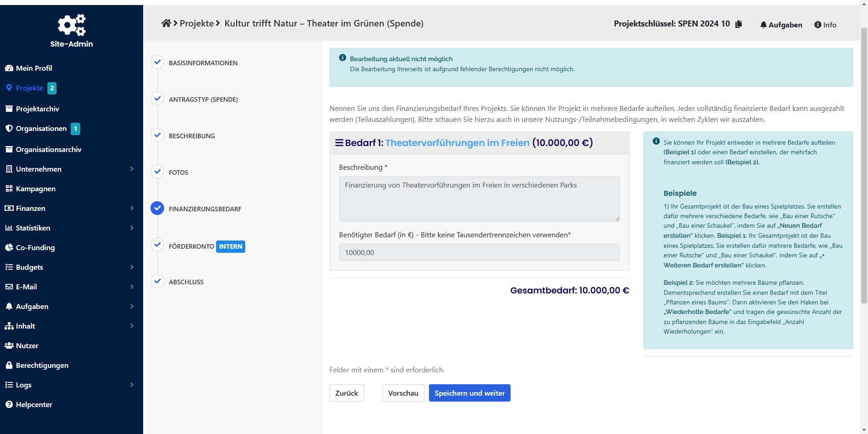The width and height of the screenshot is (868, 434).
Task: Expand the Finanzen sidebar submenu
Action: point(132,208)
